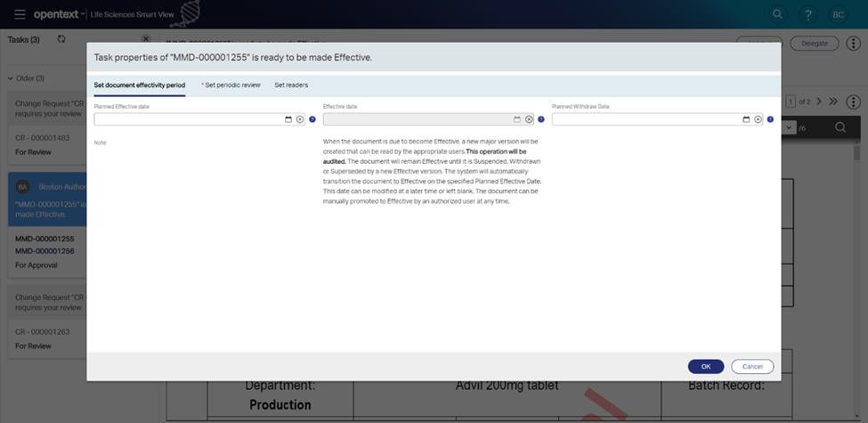Open calendar picker for Planned Effective date
Viewport: 868px width, 423px height.
click(x=288, y=119)
